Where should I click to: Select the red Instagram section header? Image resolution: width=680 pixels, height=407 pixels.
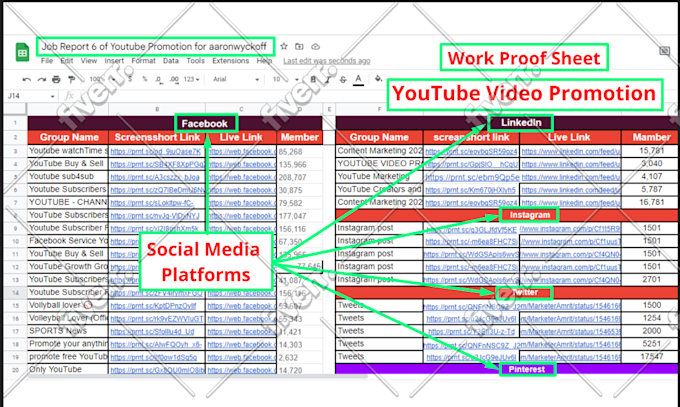pyautogui.click(x=507, y=215)
